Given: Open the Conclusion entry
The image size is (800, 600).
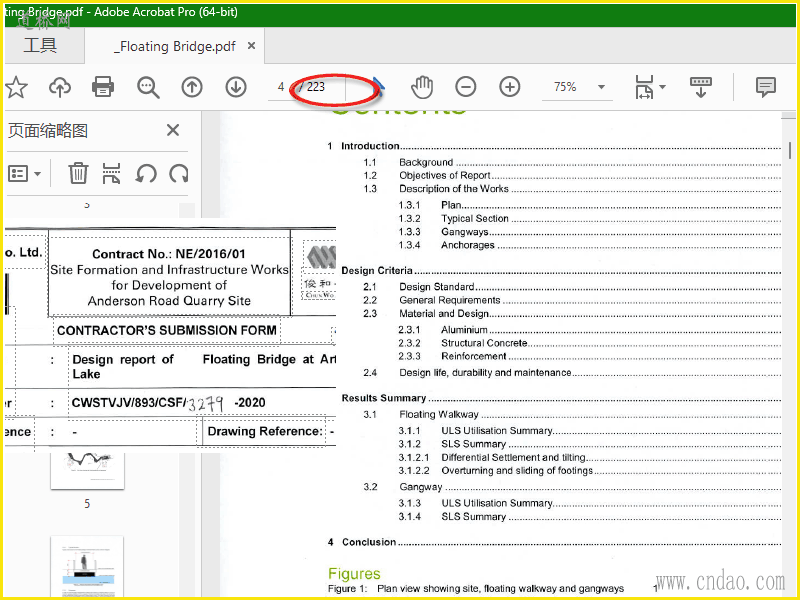Looking at the screenshot, I should click(554, 542).
